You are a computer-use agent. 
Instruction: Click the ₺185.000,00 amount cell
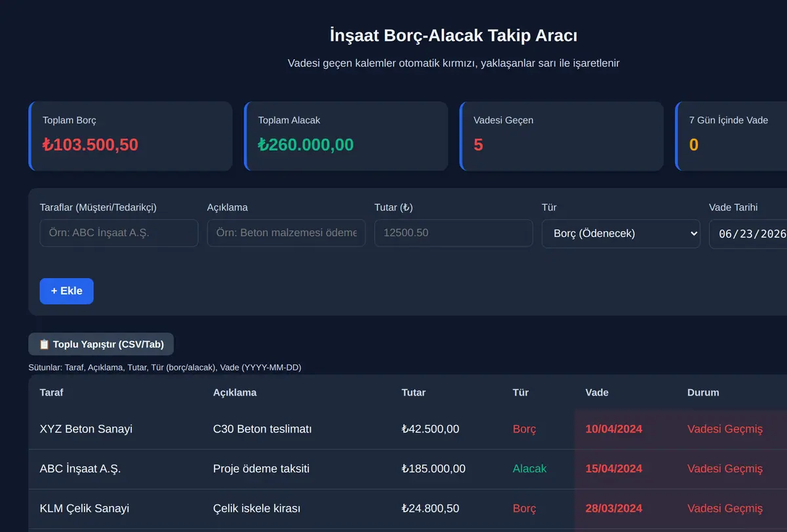pos(434,469)
